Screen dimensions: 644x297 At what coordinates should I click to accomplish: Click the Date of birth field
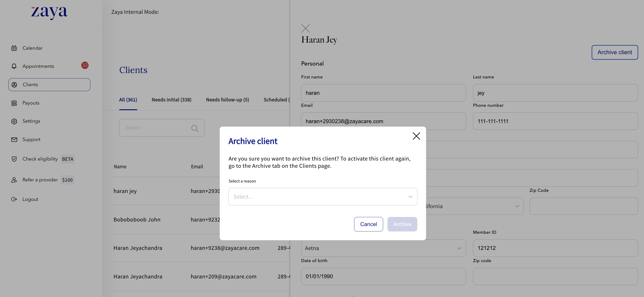(383, 277)
